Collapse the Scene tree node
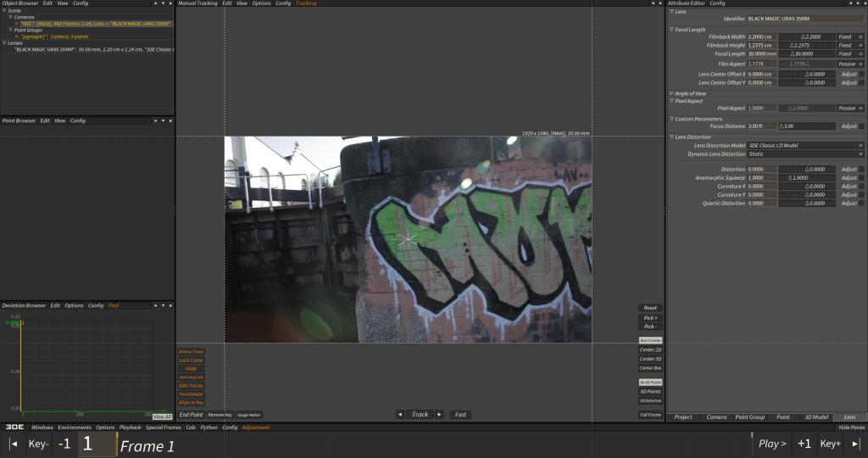This screenshot has height=458, width=868. [4, 10]
